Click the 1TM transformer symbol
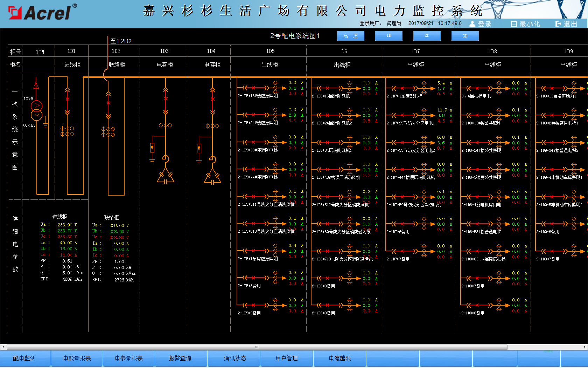This screenshot has height=368, width=588. [x=36, y=110]
